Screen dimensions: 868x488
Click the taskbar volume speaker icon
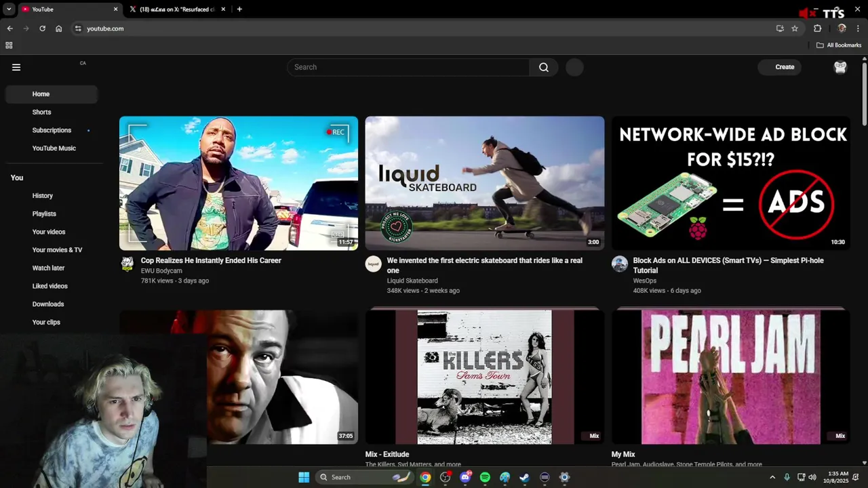(812, 477)
